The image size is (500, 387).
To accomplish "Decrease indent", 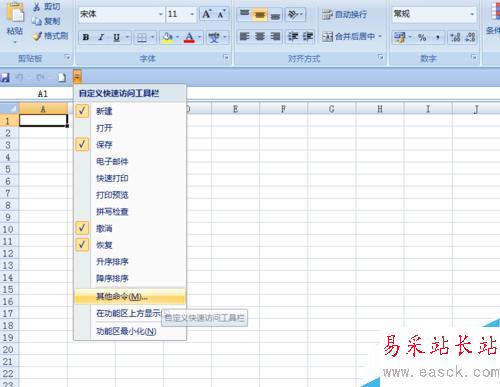I will pos(293,36).
